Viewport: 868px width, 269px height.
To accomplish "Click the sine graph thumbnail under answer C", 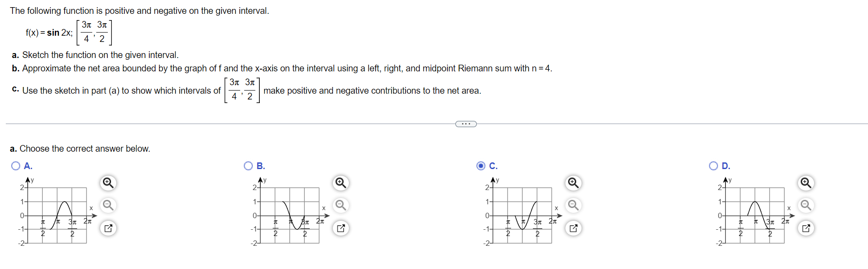I will (x=521, y=215).
